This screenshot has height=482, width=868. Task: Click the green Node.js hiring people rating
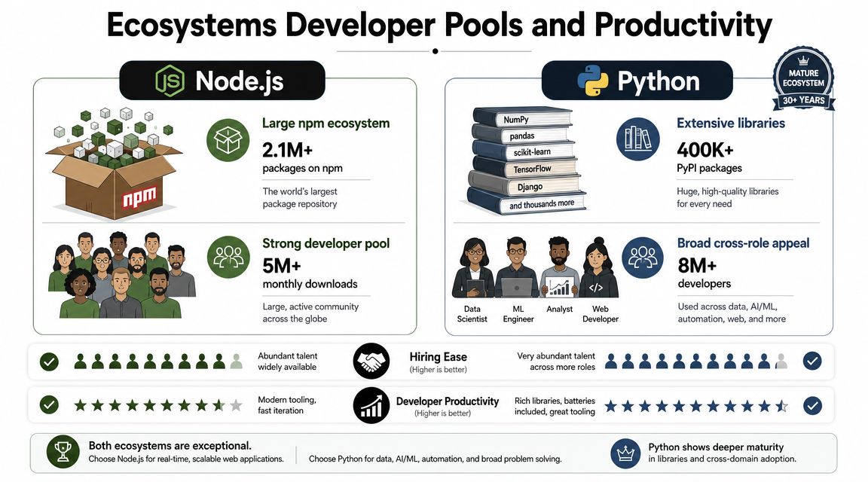click(158, 361)
